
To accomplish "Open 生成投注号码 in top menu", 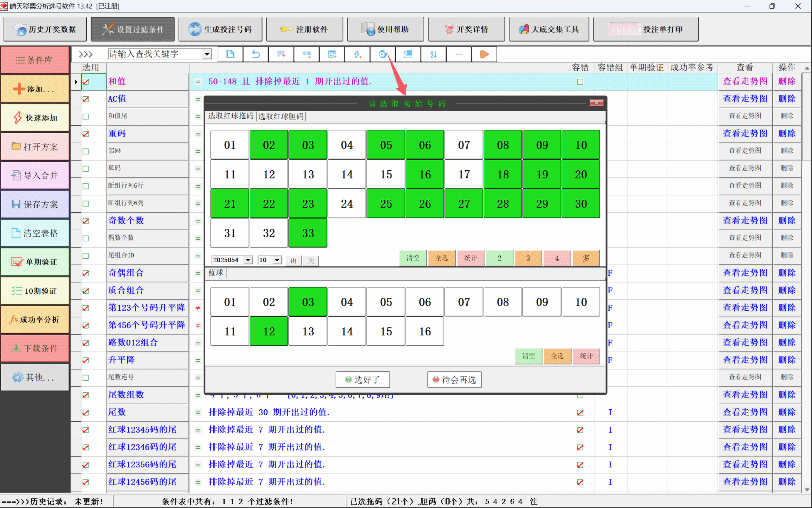I will click(x=220, y=29).
